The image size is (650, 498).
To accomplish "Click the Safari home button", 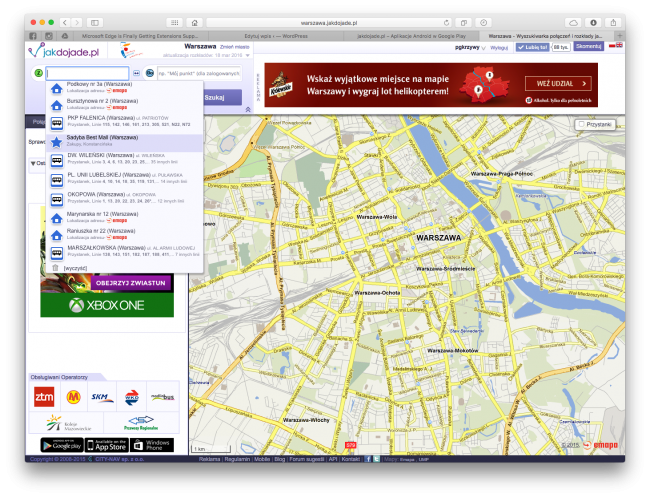I will [x=194, y=22].
